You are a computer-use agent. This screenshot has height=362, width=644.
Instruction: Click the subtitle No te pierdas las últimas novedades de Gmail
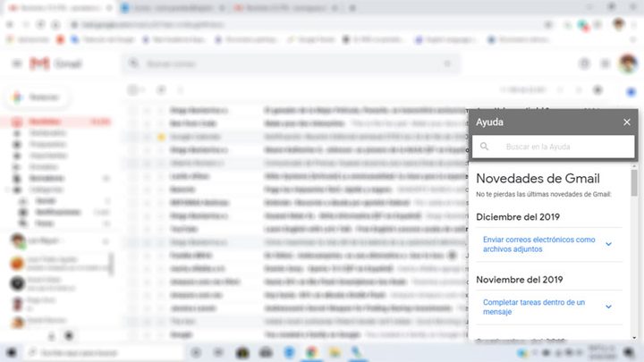544,194
